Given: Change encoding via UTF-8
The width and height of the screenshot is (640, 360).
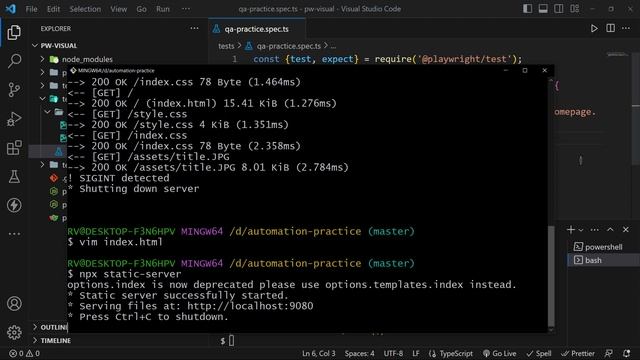Looking at the screenshot, I should click(393, 353).
